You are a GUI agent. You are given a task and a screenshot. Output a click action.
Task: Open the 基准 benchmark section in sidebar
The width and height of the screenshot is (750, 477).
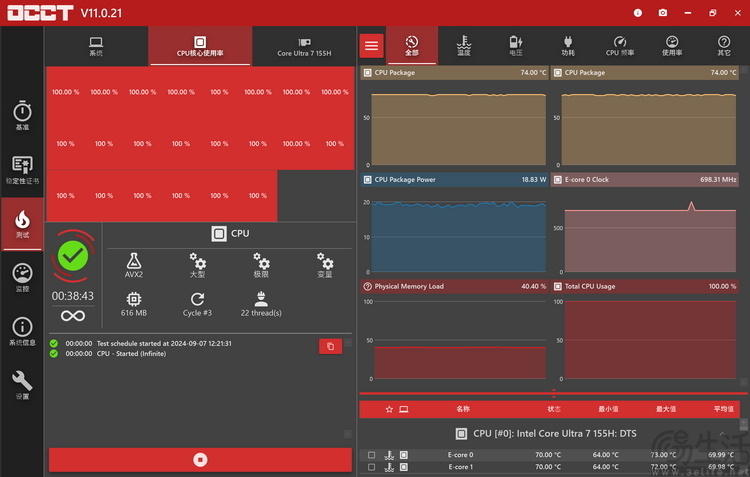(x=22, y=115)
